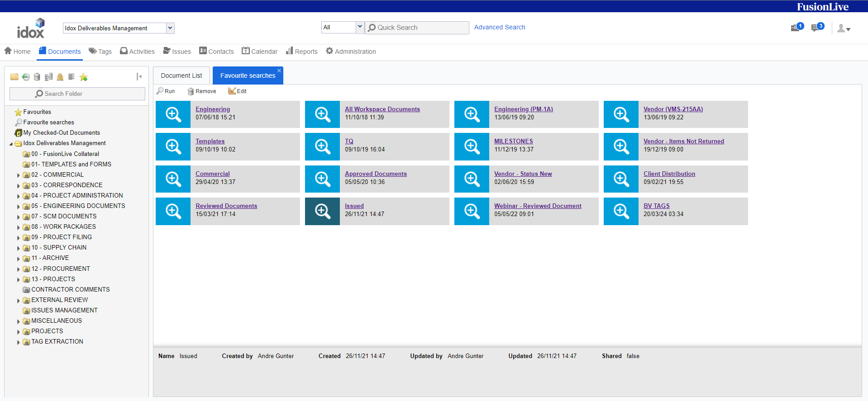Screen dimensions: 868x401
Task: Close the Favourite searches tab
Action: click(x=279, y=71)
